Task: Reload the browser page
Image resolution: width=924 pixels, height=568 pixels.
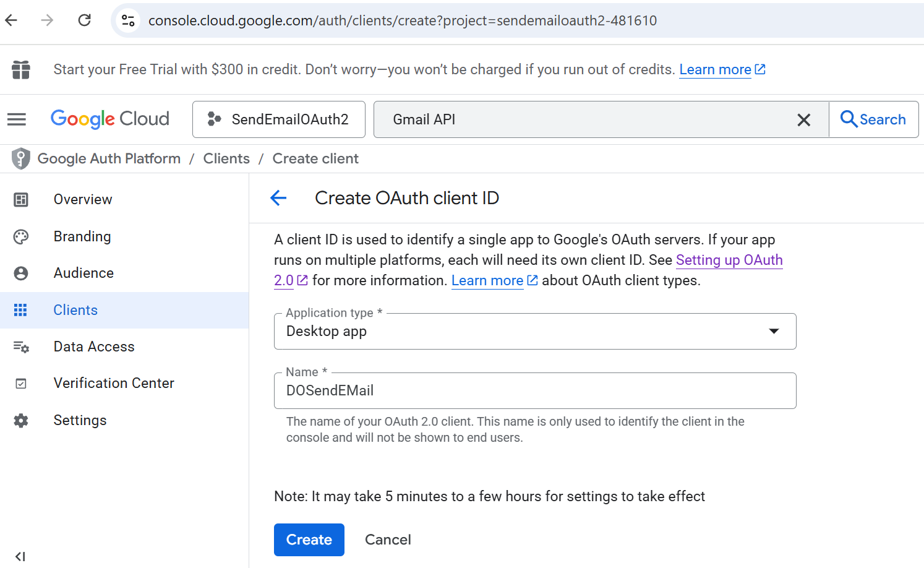Action: pos(85,20)
